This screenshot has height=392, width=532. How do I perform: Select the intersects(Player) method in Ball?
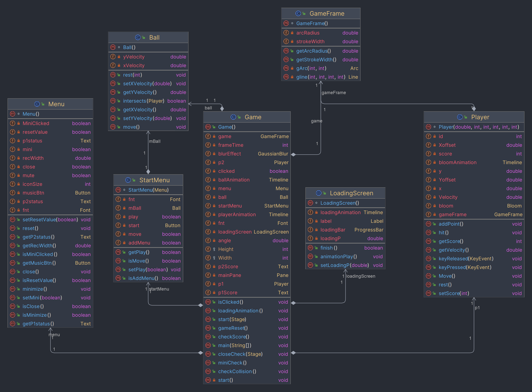(144, 101)
